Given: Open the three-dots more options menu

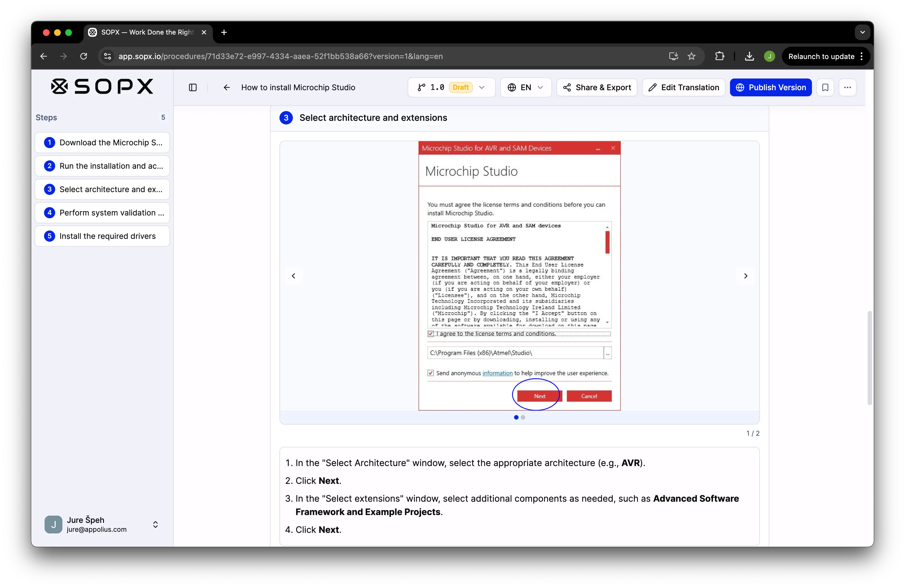Looking at the screenshot, I should (848, 87).
